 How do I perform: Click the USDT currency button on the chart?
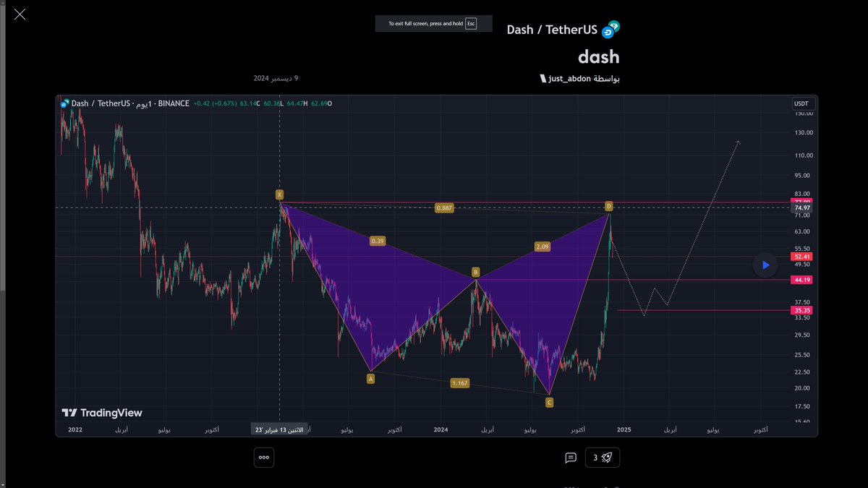(x=803, y=104)
